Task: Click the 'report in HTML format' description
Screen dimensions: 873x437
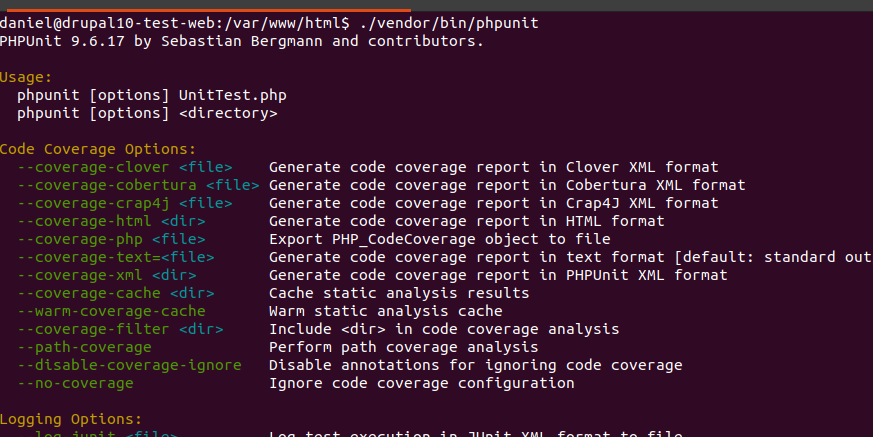Action: [467, 221]
